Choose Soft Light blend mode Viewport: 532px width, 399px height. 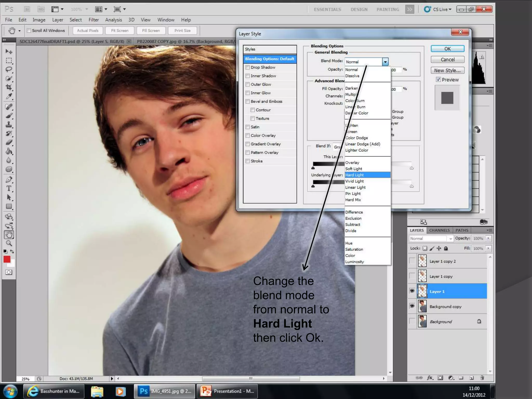368,169
